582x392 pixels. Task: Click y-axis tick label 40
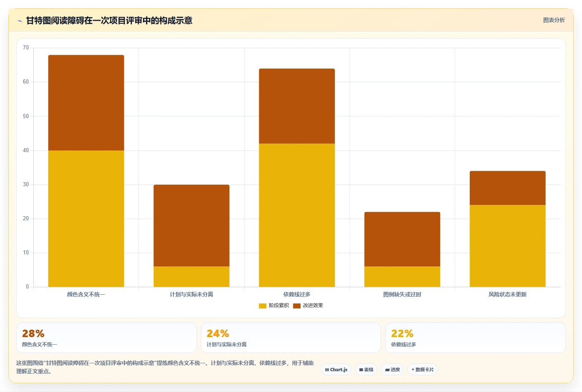click(26, 150)
